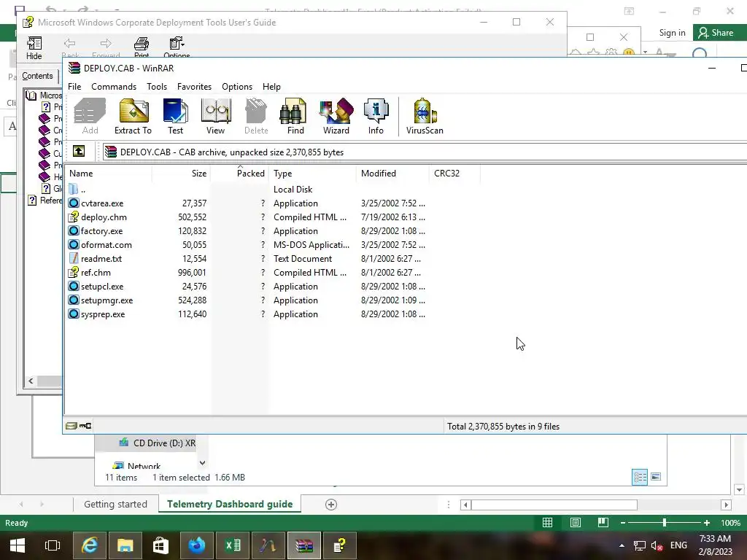Viewport: 747px width, 560px height.
Task: Click the Share button in Excel
Action: 720,33
